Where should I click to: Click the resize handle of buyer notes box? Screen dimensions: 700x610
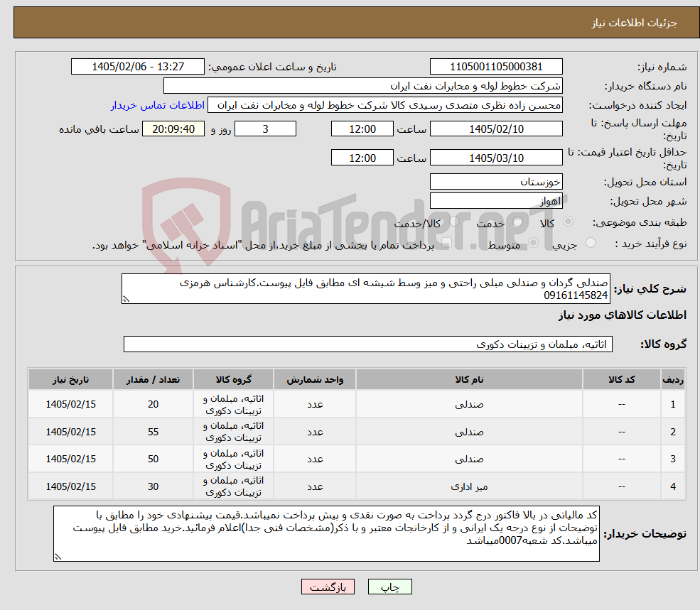click(x=58, y=557)
